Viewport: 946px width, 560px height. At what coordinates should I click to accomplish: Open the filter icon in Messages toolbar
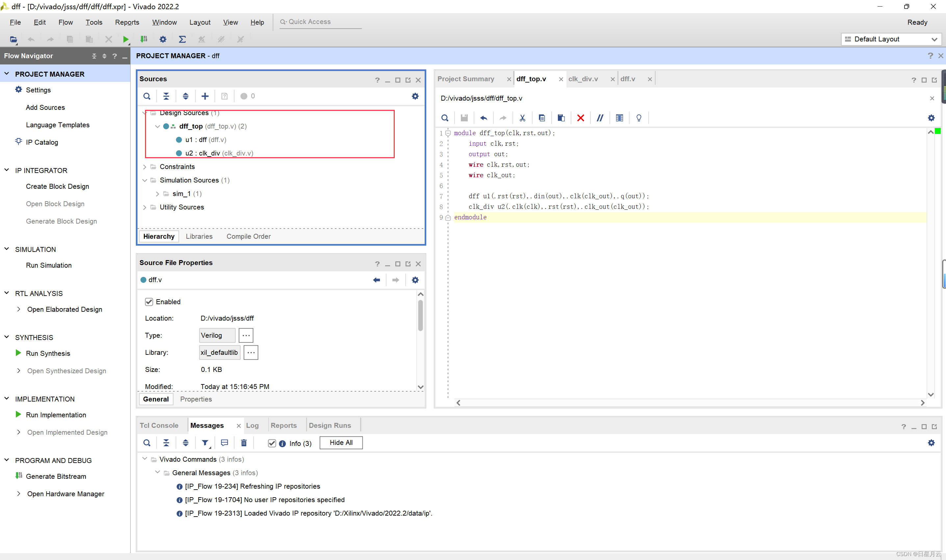click(205, 443)
